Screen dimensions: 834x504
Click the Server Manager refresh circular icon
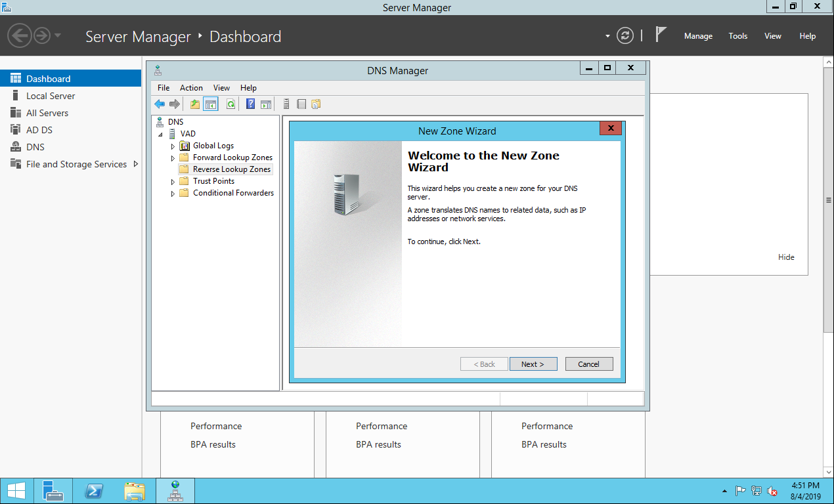tap(625, 36)
